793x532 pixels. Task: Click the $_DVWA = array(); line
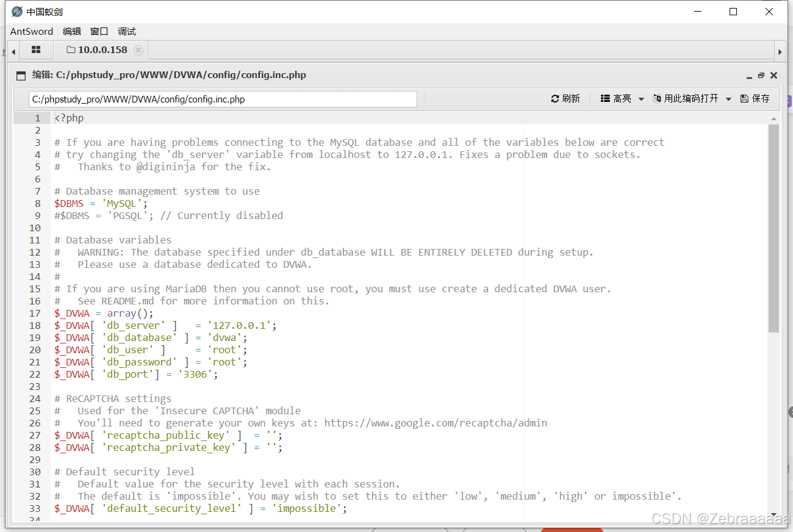pos(104,313)
